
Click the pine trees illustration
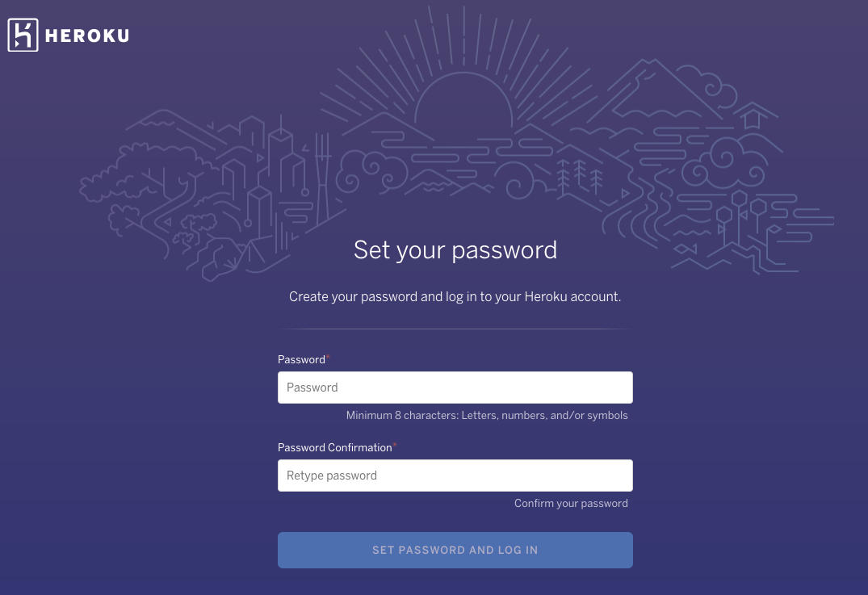[x=579, y=175]
